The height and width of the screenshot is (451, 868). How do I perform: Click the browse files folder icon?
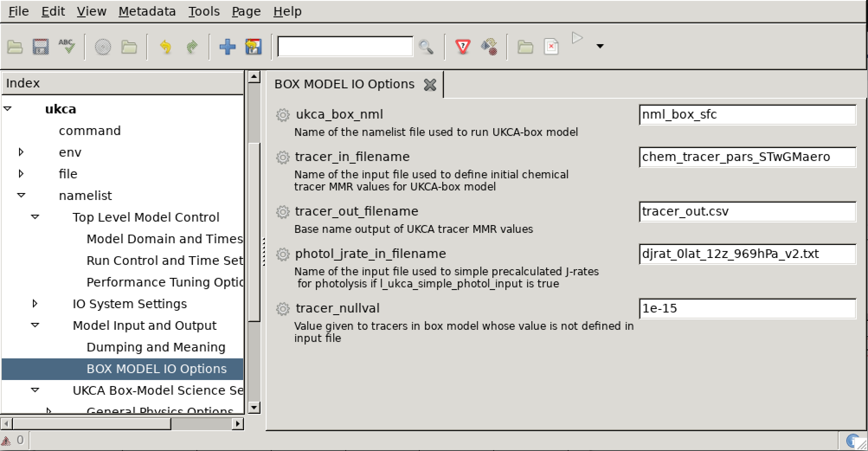(129, 47)
